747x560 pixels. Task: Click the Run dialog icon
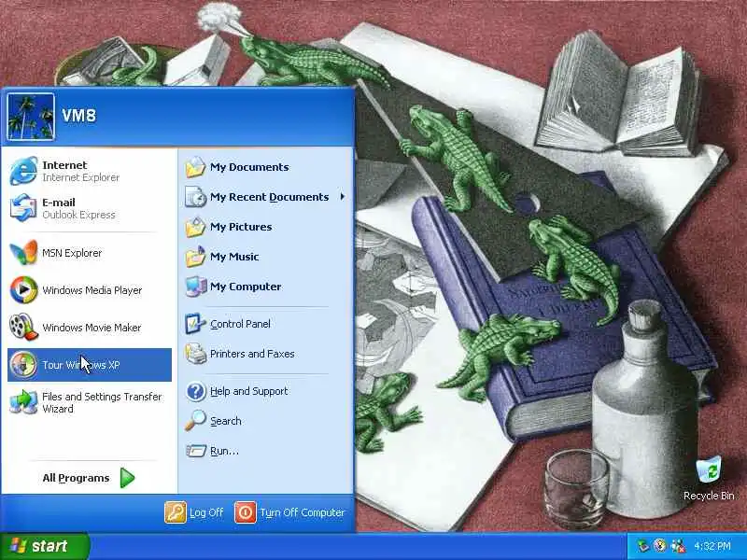pyautogui.click(x=195, y=451)
